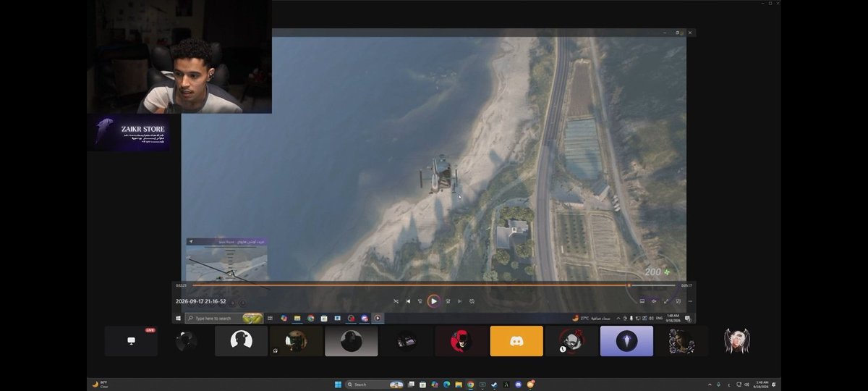Click the total duration at seek bar end
Viewport: 868px width, 391px height.
coord(686,285)
